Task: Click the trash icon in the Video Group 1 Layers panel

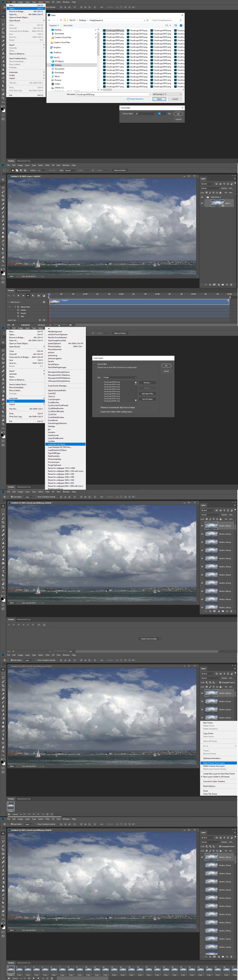Action: (x=231, y=285)
